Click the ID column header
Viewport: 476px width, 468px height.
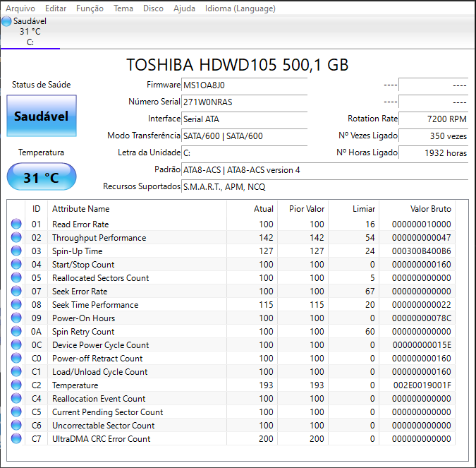tap(36, 209)
